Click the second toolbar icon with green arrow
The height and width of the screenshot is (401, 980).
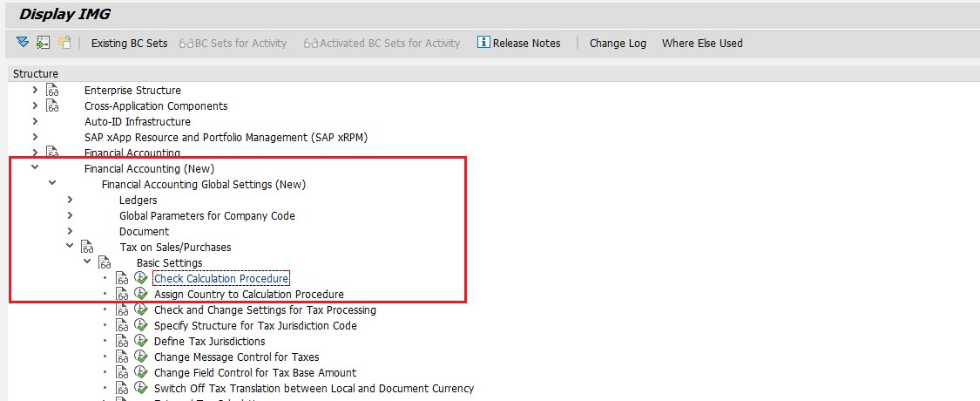coord(43,43)
